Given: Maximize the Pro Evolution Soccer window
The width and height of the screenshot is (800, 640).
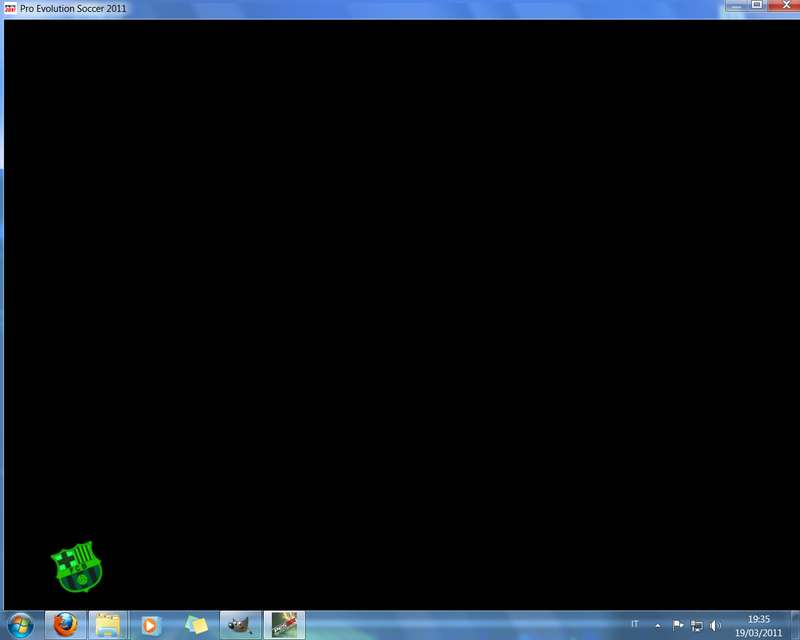Looking at the screenshot, I should [757, 5].
